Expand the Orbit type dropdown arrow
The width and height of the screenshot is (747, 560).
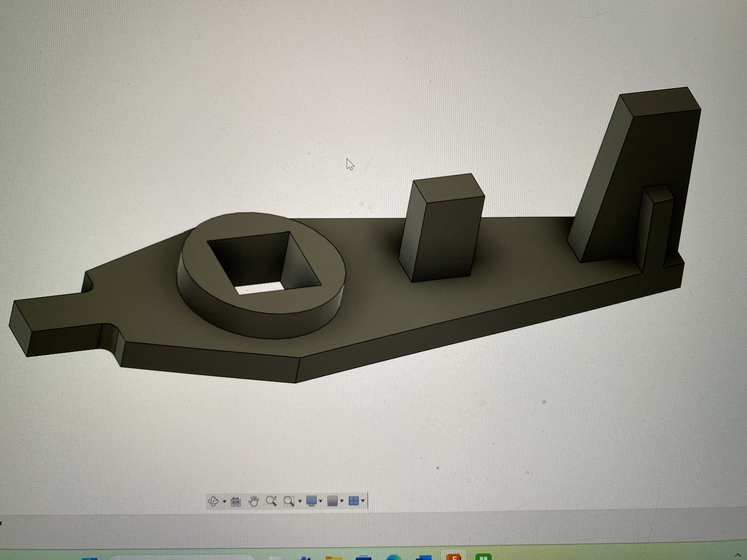[x=224, y=501]
